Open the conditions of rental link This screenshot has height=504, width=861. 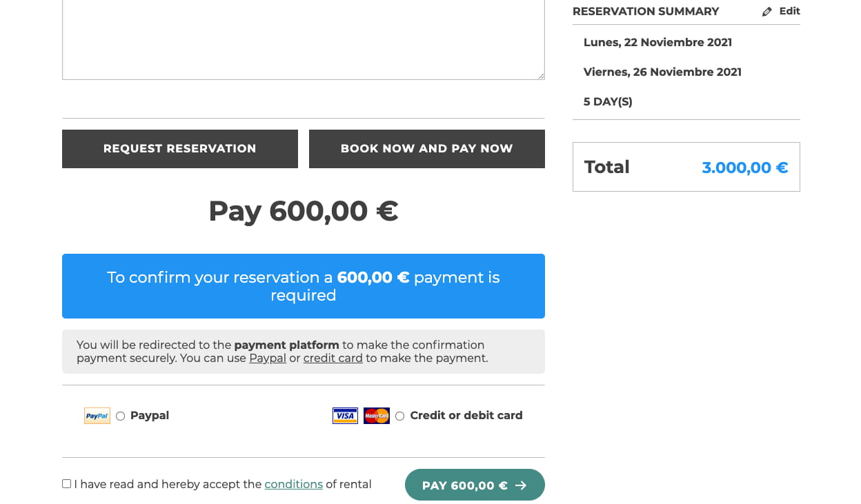pos(294,485)
